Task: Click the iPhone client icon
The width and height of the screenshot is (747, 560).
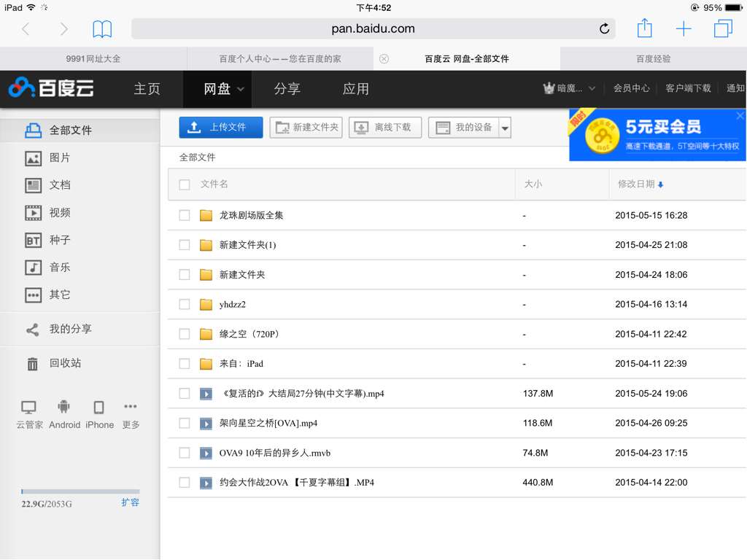Action: pyautogui.click(x=98, y=407)
